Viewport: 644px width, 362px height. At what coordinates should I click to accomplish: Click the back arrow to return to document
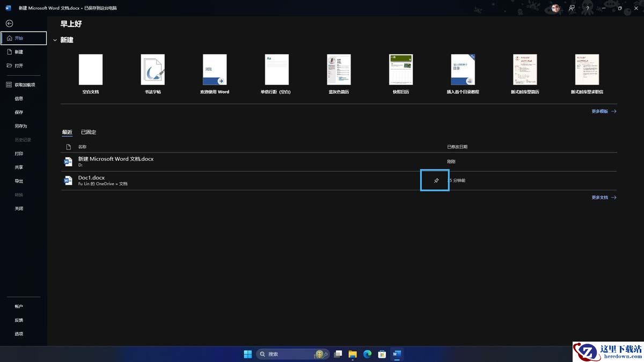point(9,24)
